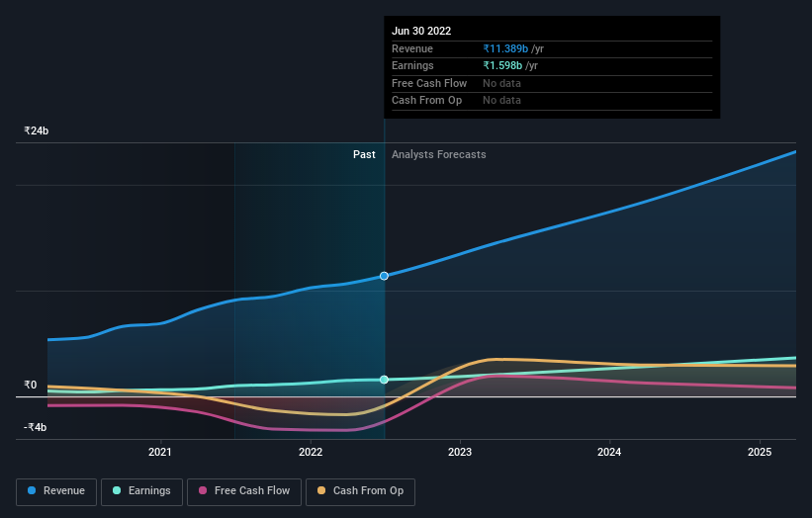Click the Past label on chart
The height and width of the screenshot is (518, 812).
[x=364, y=154]
